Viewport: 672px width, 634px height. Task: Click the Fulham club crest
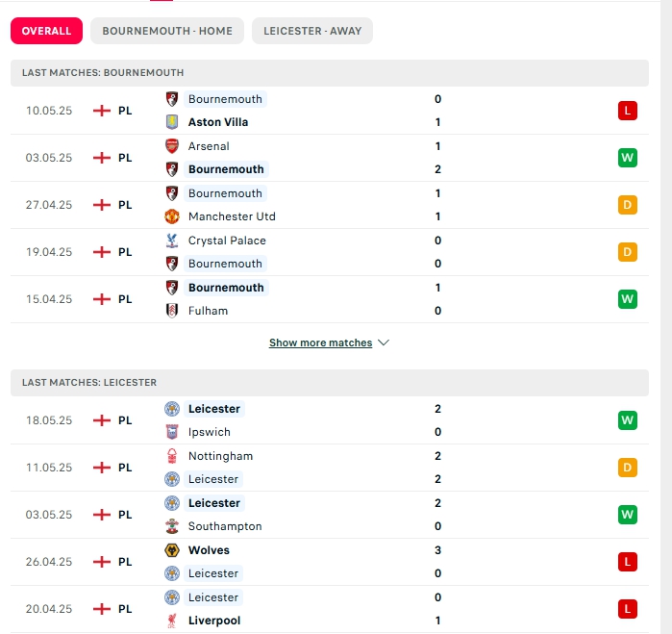(x=172, y=311)
